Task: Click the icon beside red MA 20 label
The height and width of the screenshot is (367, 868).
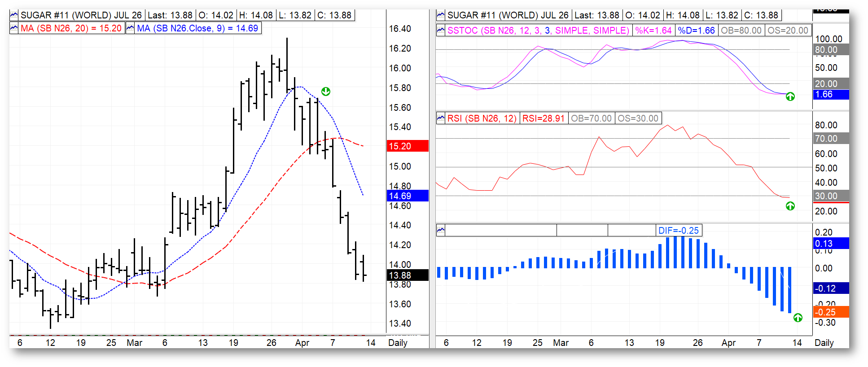Action: click(x=14, y=28)
